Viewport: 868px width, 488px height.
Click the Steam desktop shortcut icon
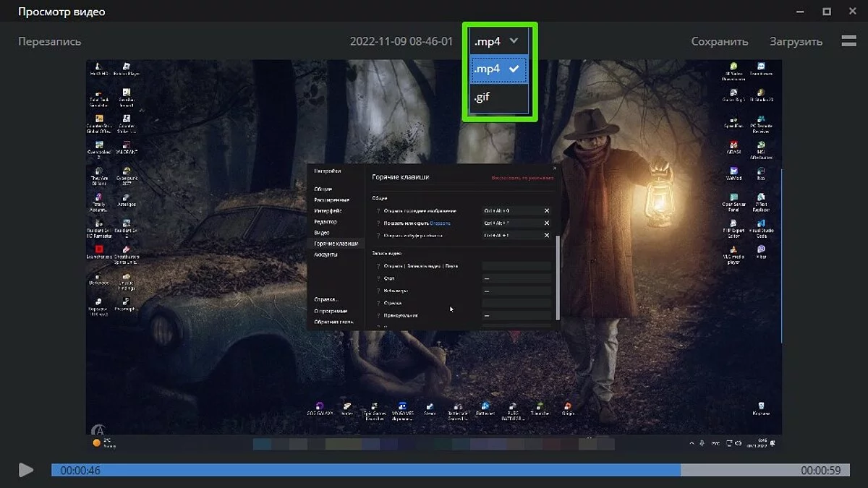coord(430,406)
